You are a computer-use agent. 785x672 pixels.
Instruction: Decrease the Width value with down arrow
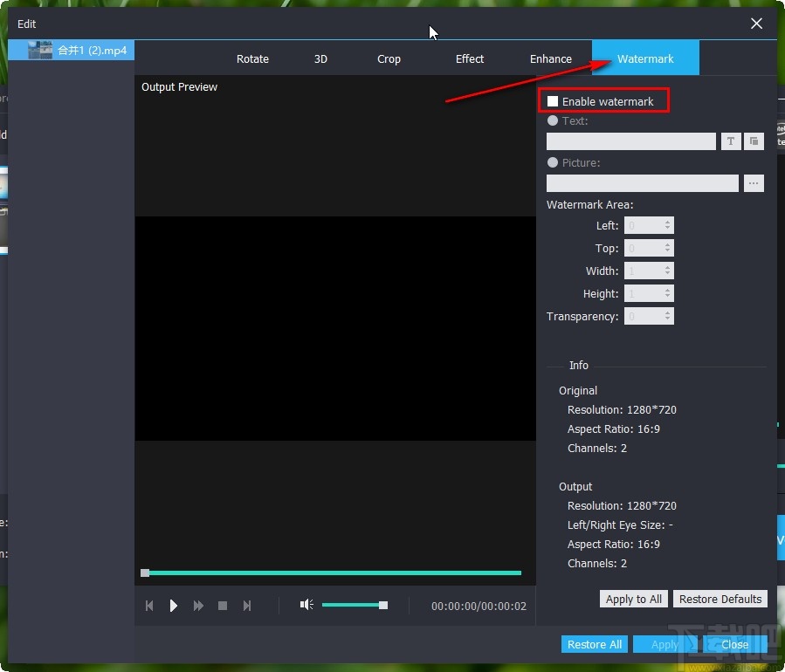[667, 274]
